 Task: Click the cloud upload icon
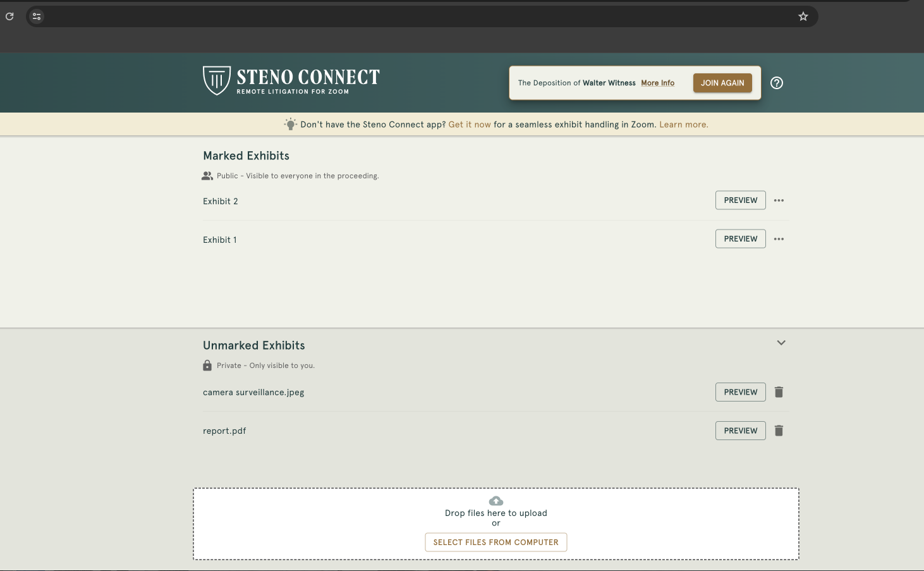pos(496,501)
